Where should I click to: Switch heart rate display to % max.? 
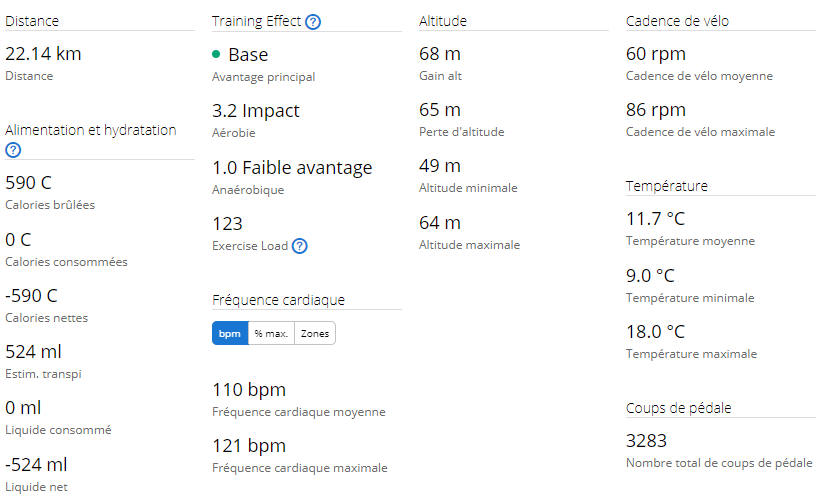[271, 333]
